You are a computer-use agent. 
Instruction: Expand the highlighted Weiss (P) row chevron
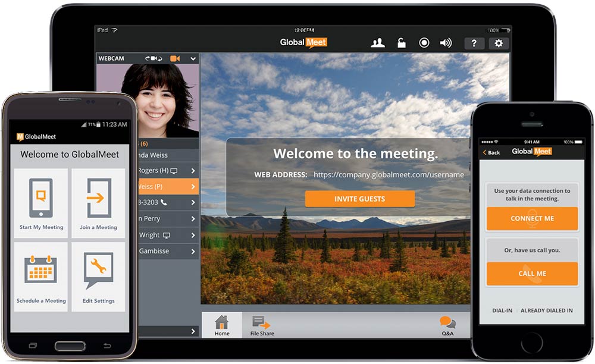193,187
